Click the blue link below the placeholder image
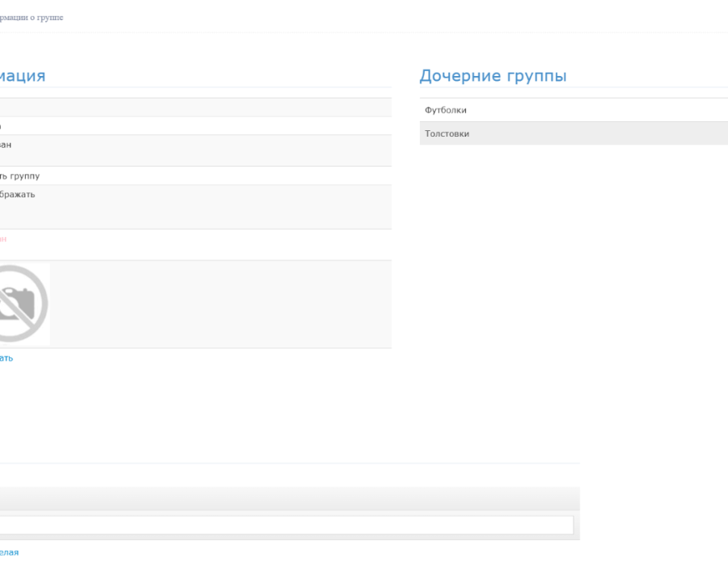Screen dimensions: 728x566 (6, 358)
